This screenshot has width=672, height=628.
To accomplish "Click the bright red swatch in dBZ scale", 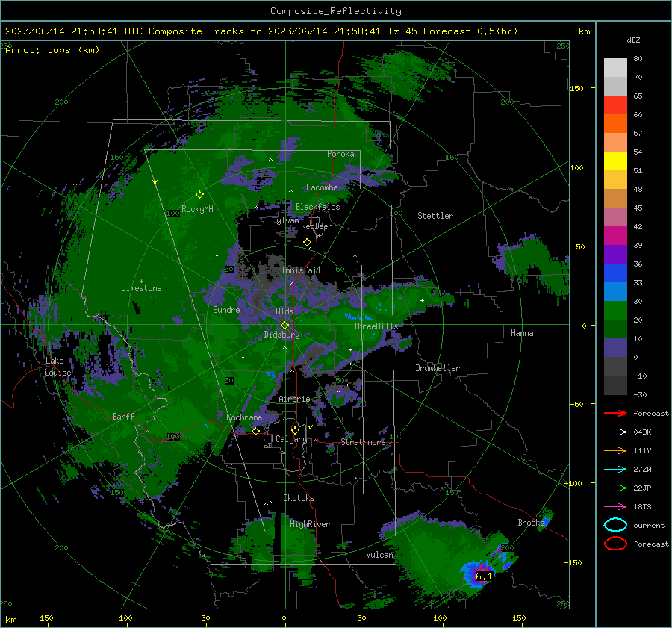I will point(615,105).
